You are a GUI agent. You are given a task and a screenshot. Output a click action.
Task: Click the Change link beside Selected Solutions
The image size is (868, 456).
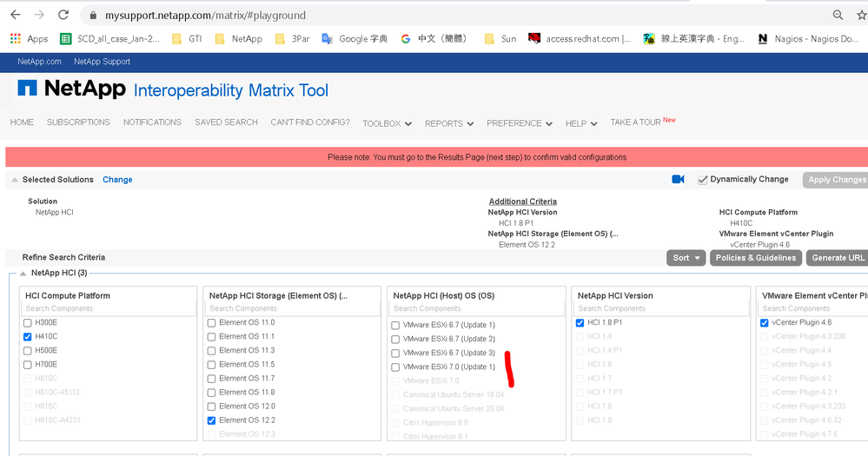click(117, 180)
